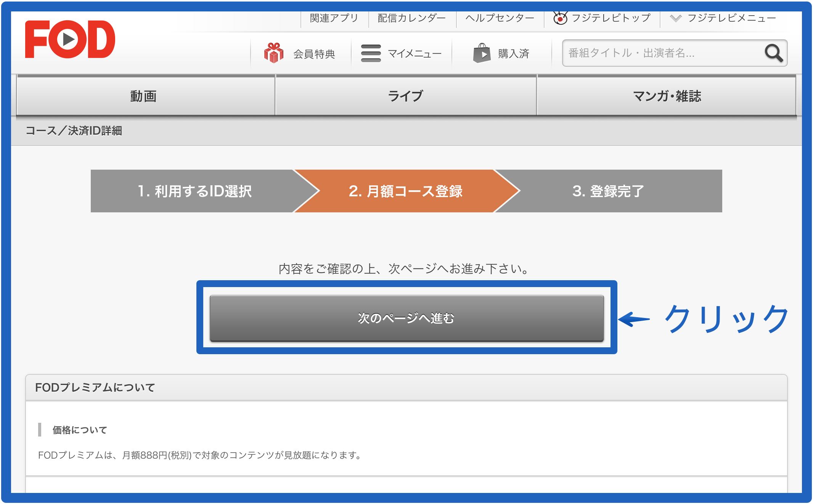Focus the 番組タイトル search field
The height and width of the screenshot is (504, 813).
pyautogui.click(x=662, y=53)
